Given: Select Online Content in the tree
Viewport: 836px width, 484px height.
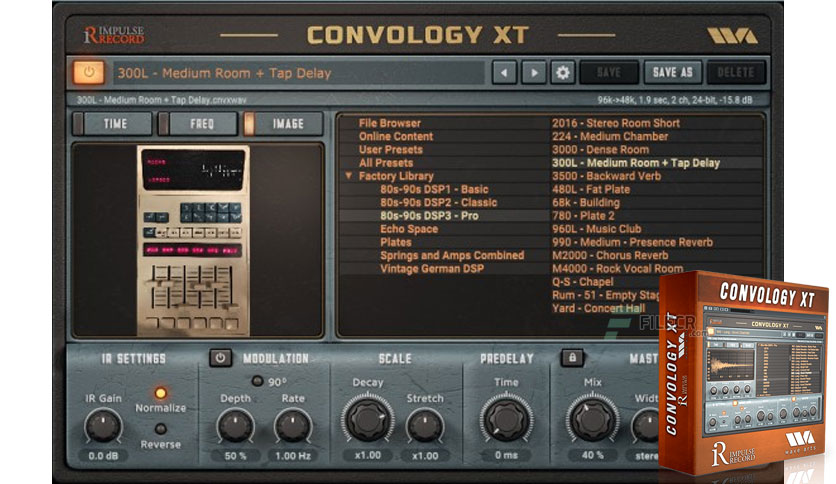Looking at the screenshot, I should pyautogui.click(x=396, y=136).
